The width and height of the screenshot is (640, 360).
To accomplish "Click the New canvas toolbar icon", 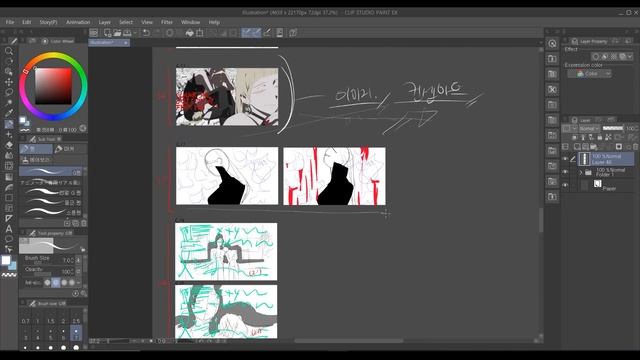I will (x=107, y=33).
